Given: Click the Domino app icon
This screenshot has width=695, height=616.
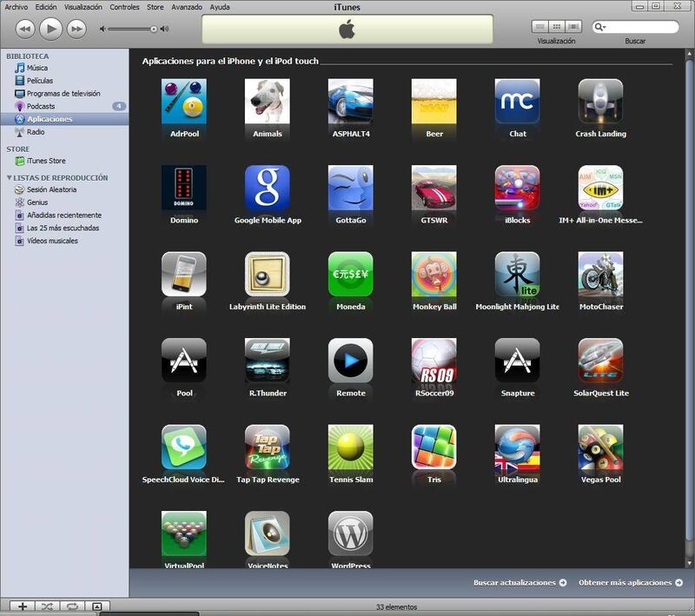Looking at the screenshot, I should tap(184, 188).
